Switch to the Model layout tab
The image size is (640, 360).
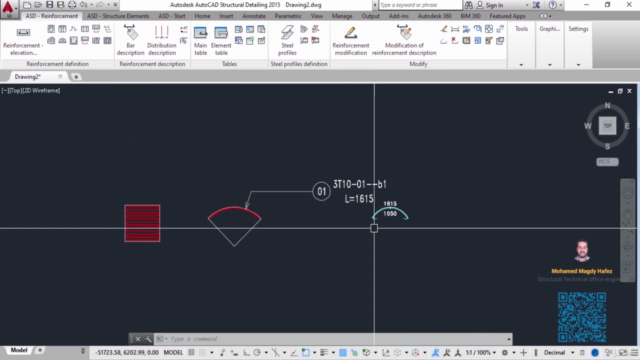pos(19,350)
